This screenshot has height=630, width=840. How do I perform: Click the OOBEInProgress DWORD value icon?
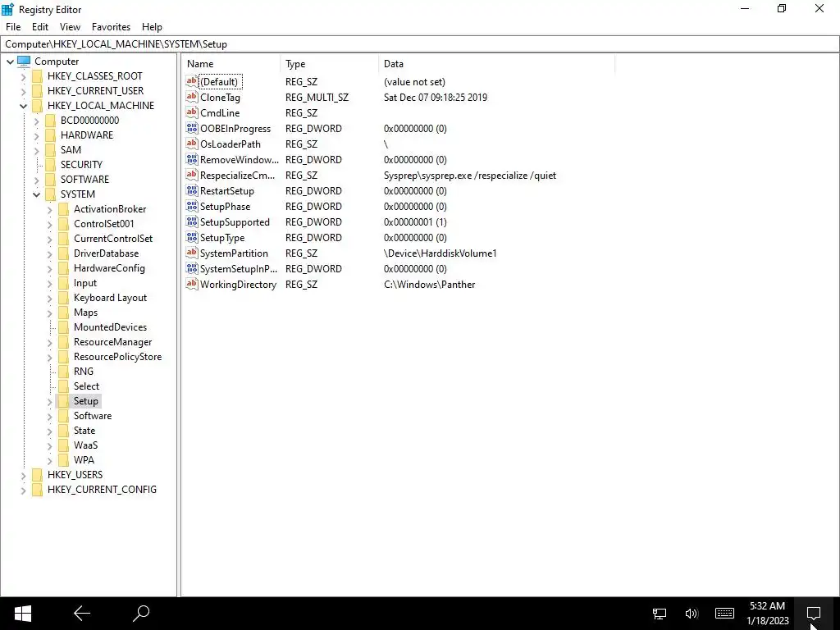click(192, 128)
